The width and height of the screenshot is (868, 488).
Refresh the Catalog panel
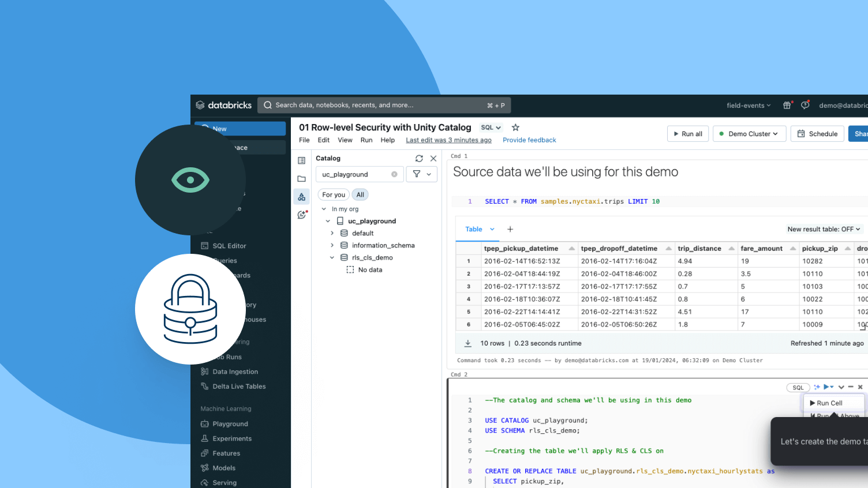419,159
